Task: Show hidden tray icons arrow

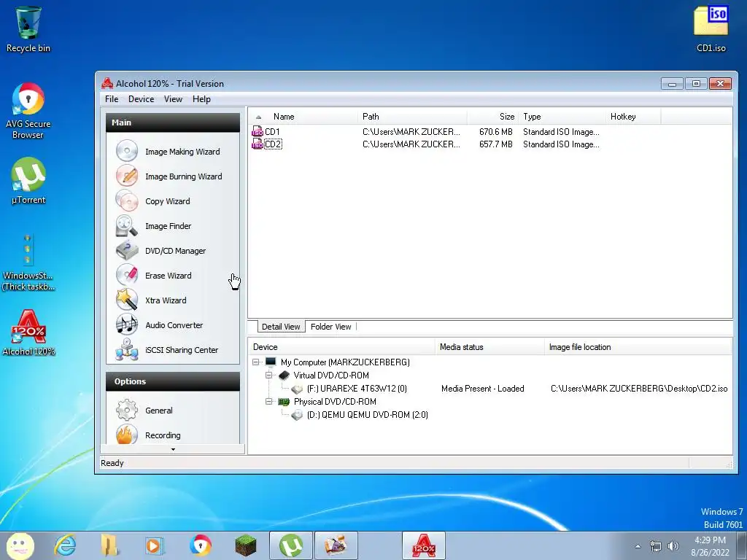Action: [638, 546]
